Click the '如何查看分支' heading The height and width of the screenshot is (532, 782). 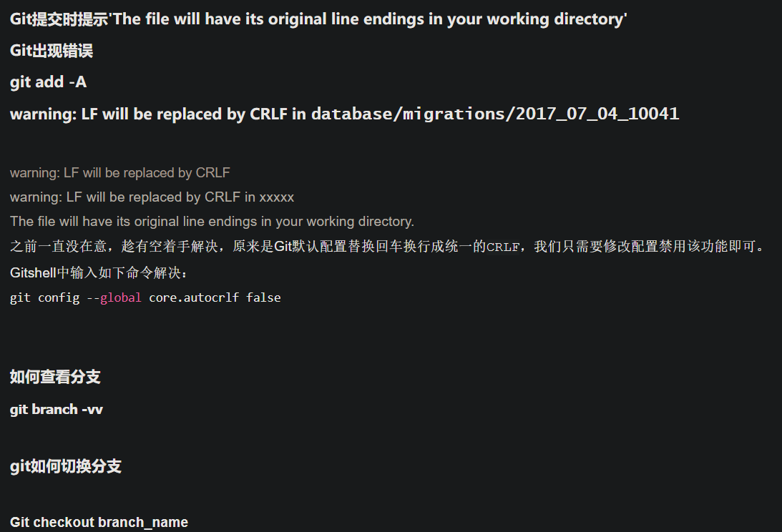coord(55,377)
